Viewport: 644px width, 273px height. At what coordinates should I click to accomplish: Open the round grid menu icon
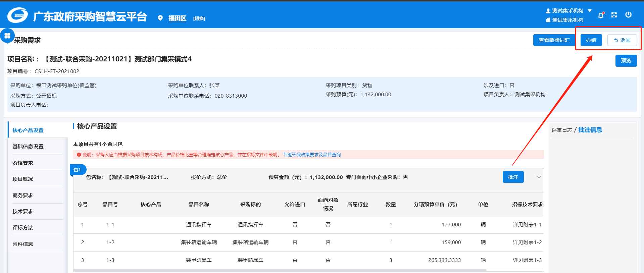[7, 36]
